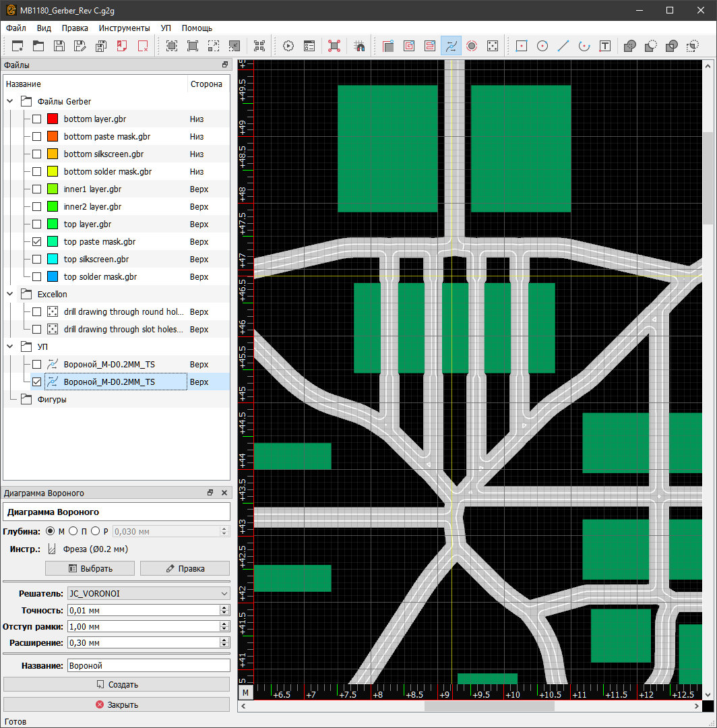
Task: Click the snap-to-grid magnet icon
Action: click(x=359, y=46)
